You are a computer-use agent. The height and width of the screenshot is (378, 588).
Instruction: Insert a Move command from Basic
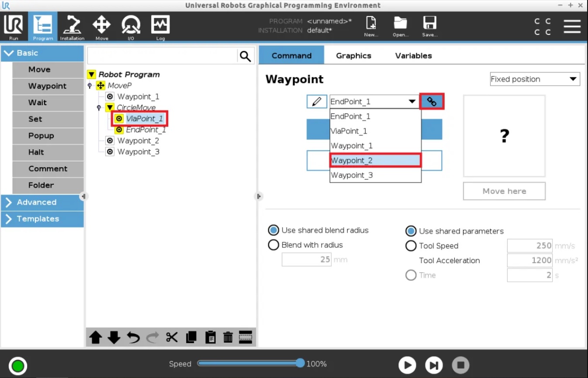click(x=48, y=70)
